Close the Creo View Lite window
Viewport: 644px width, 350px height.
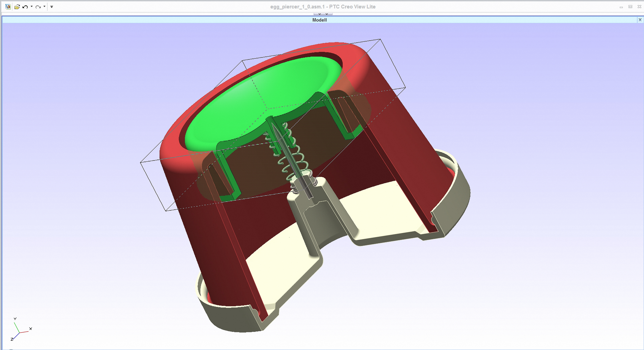pyautogui.click(x=639, y=7)
